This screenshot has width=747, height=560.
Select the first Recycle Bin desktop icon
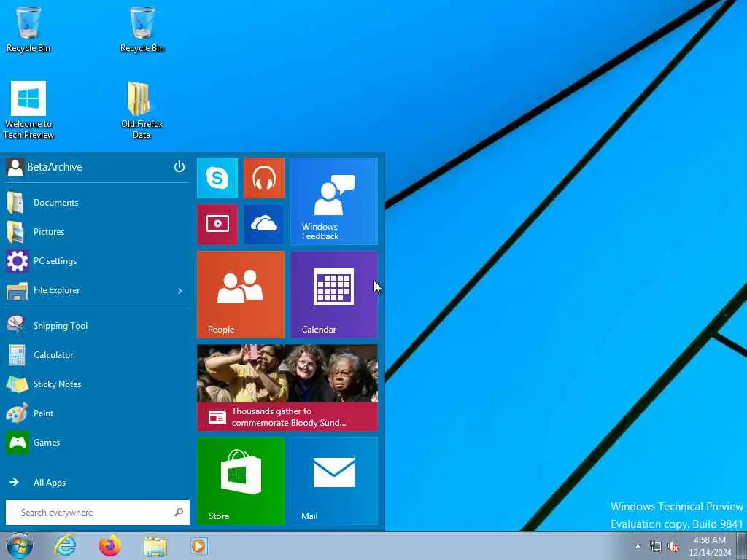pyautogui.click(x=28, y=29)
